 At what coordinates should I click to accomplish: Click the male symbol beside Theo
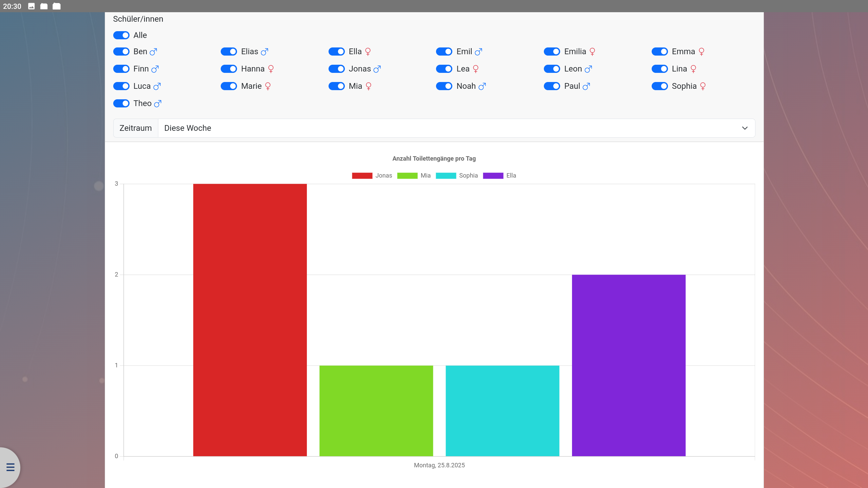158,104
